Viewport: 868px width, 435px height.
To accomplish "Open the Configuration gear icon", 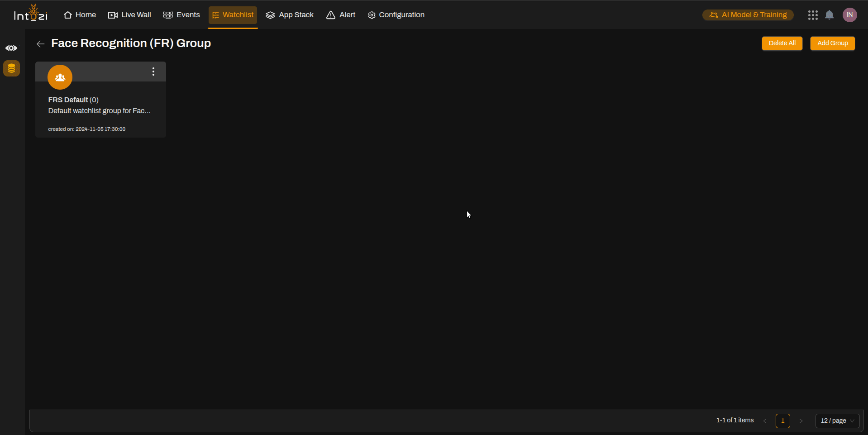I will 371,14.
